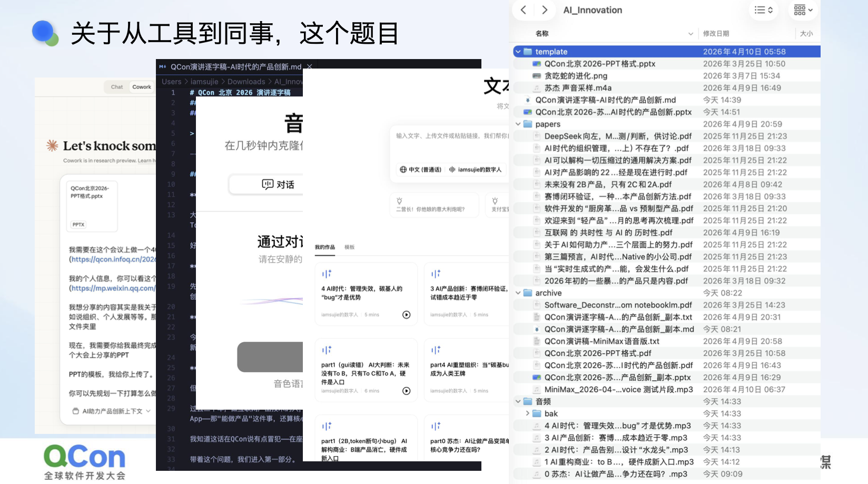Click the folder icon beside AI助力产品创新上下文
868x484 pixels.
(76, 411)
